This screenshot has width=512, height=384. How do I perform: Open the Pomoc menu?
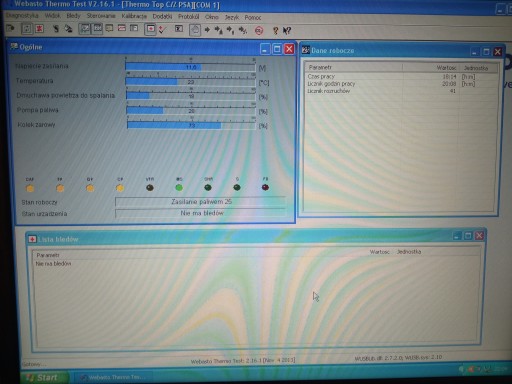click(x=253, y=17)
